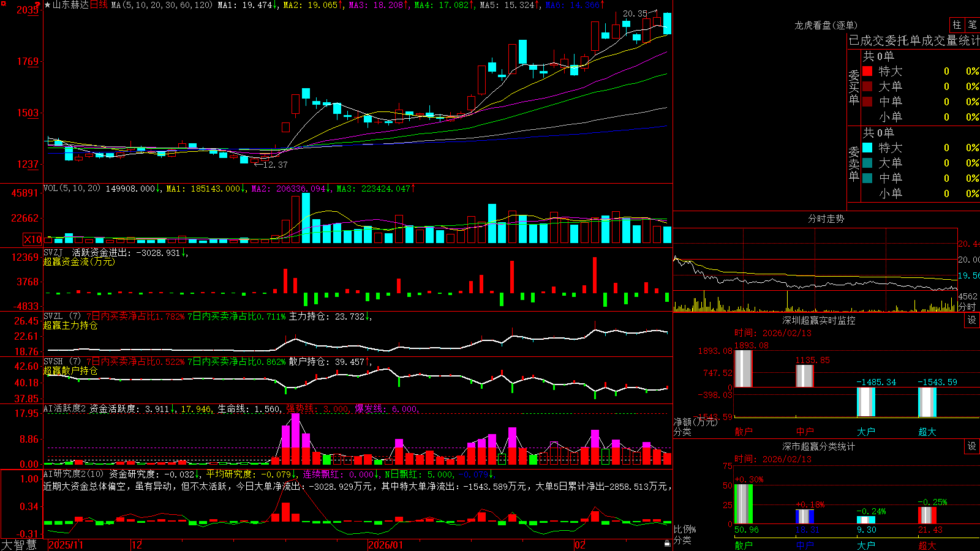The image size is (980, 551).
Task: Click the 已成交委托单成交量统计 header
Action: (914, 40)
